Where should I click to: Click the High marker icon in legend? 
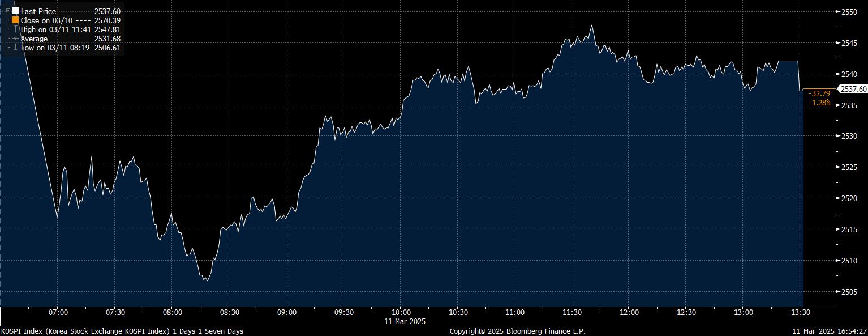click(x=15, y=29)
